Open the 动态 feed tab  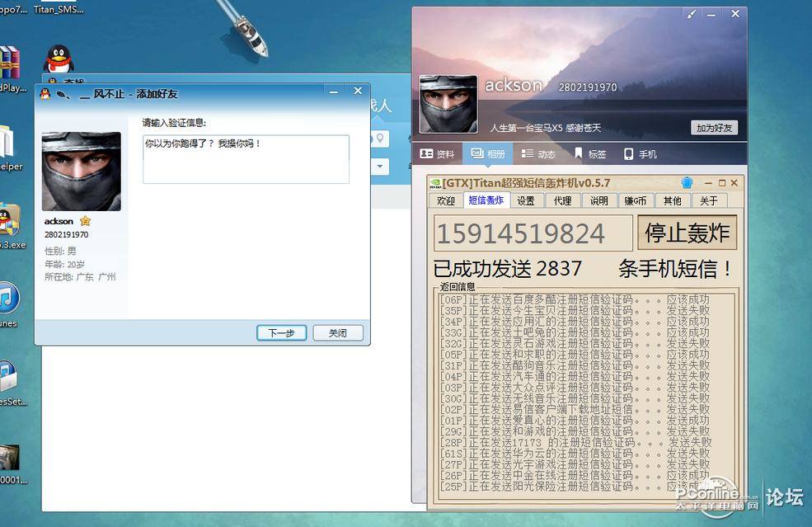538,154
